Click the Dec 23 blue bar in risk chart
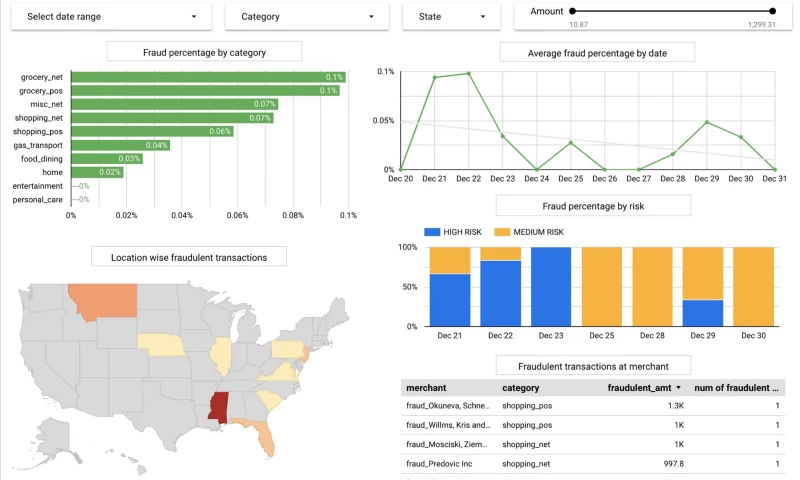This screenshot has width=800, height=480. [551, 286]
